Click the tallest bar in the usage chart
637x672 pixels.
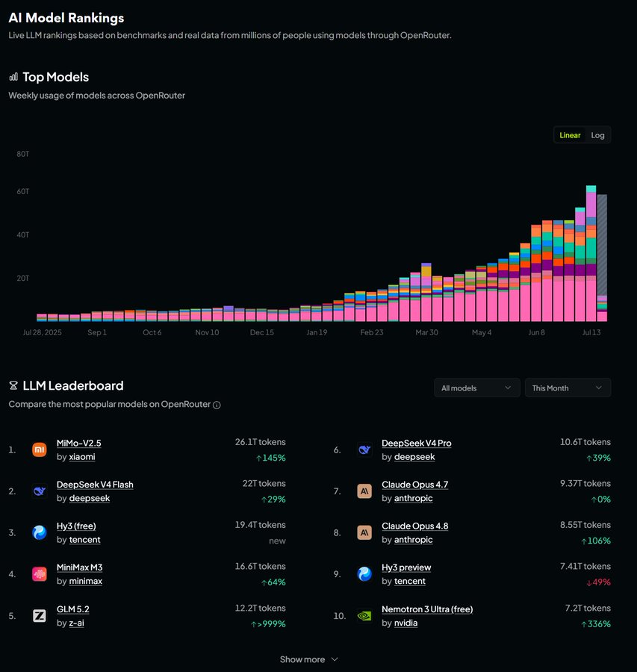pos(591,253)
